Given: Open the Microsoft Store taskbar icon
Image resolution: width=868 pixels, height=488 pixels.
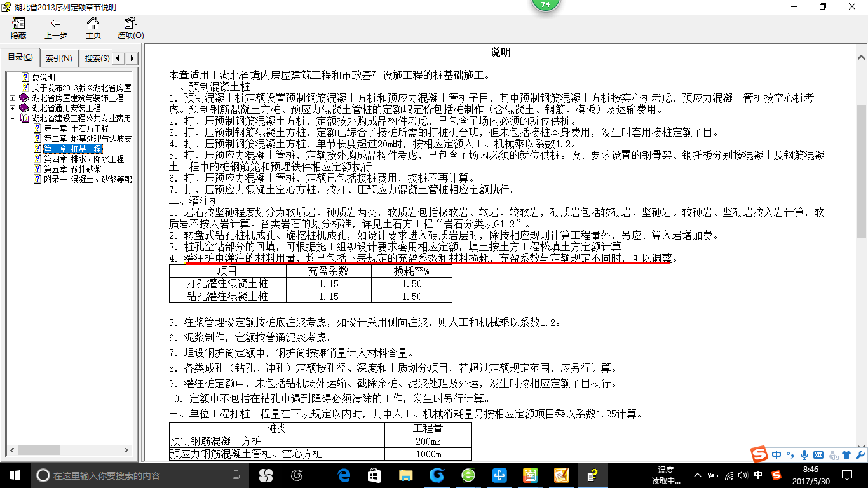Looking at the screenshot, I should [x=374, y=475].
